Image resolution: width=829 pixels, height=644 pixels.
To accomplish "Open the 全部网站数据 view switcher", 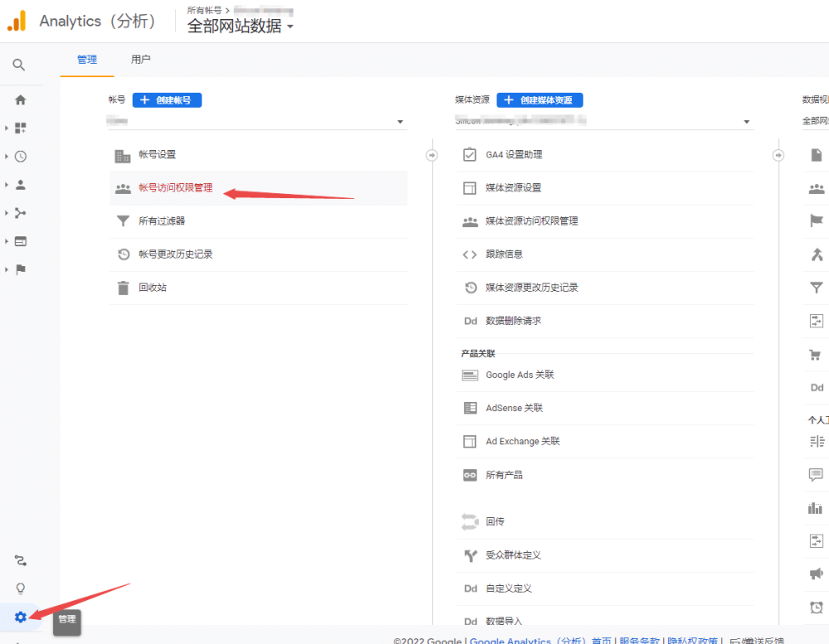I will click(240, 26).
